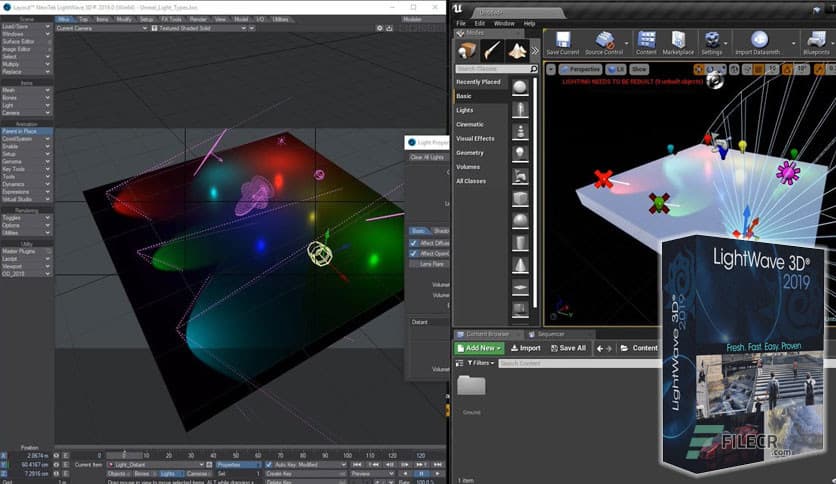Viewport: 836px width, 484px height.
Task: Pick the point light bulb class icon
Action: (520, 154)
